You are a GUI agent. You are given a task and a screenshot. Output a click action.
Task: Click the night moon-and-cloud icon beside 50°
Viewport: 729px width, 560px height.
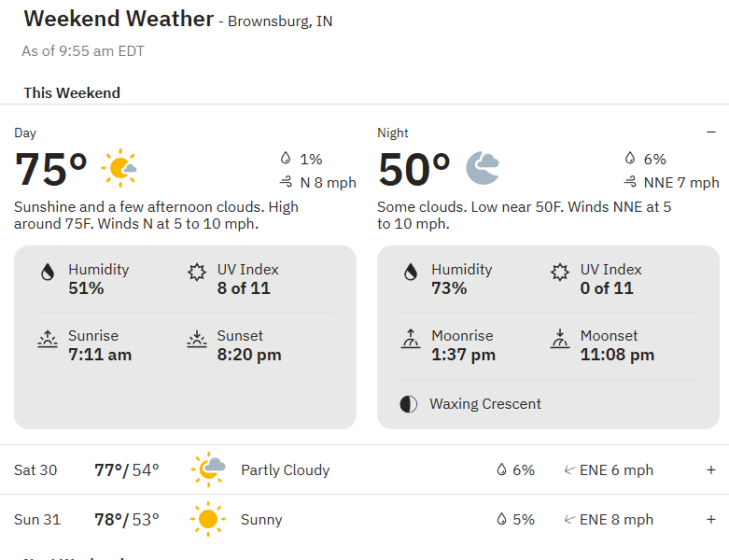(483, 168)
